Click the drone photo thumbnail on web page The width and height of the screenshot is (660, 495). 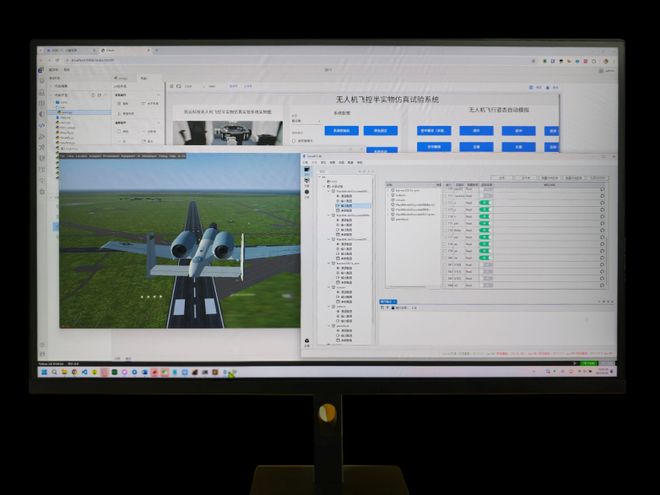pos(228,133)
